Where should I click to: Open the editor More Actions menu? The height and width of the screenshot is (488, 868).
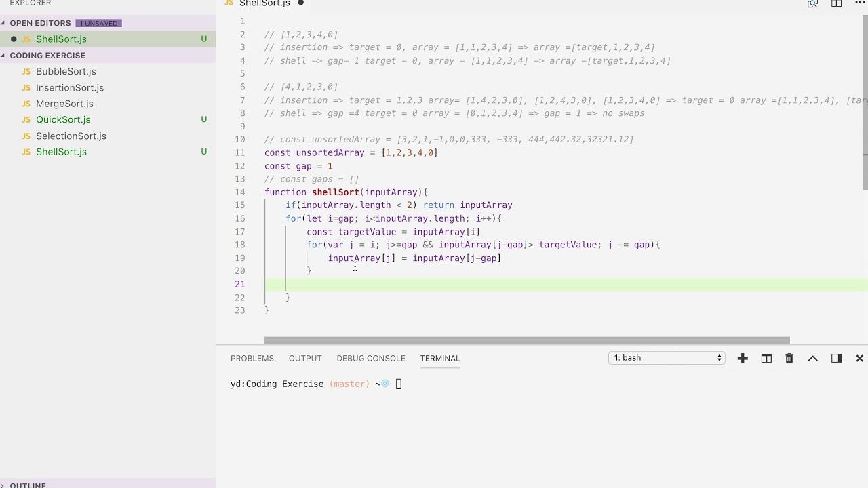[860, 3]
